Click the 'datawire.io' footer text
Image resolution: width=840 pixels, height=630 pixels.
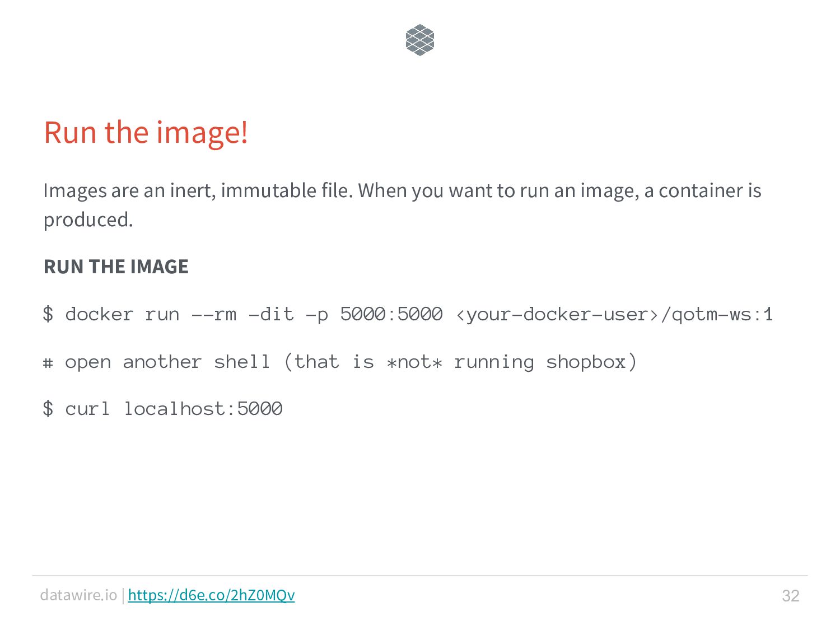click(78, 595)
